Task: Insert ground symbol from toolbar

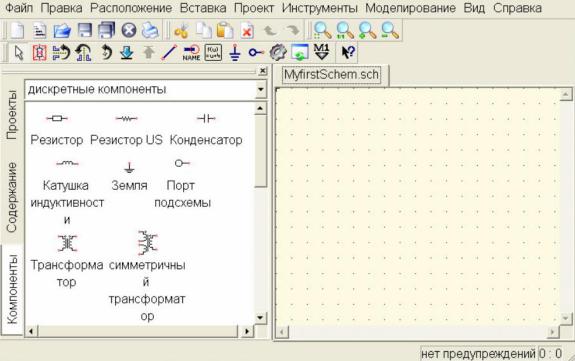Action: click(x=235, y=53)
